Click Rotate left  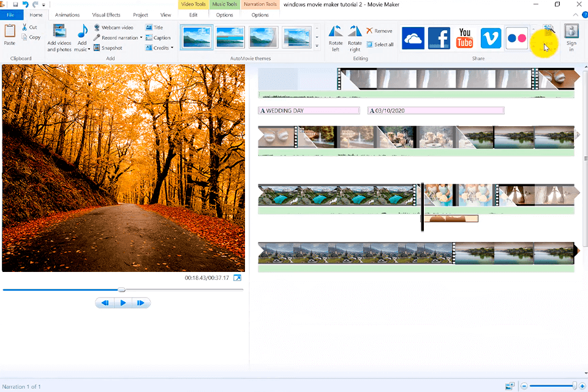(336, 38)
